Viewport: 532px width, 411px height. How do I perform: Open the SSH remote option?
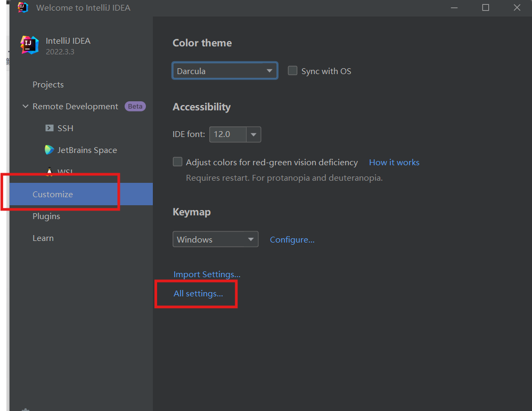tap(66, 128)
